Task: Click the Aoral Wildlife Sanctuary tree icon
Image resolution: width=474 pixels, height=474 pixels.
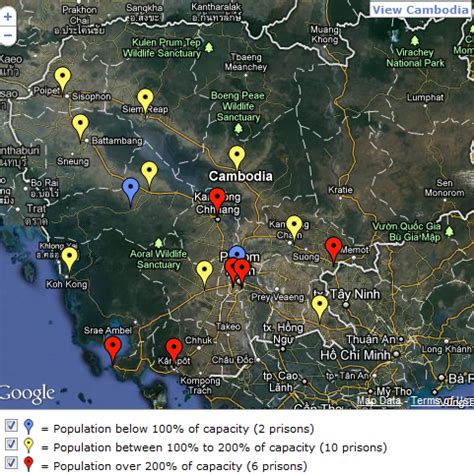Action: click(x=159, y=243)
